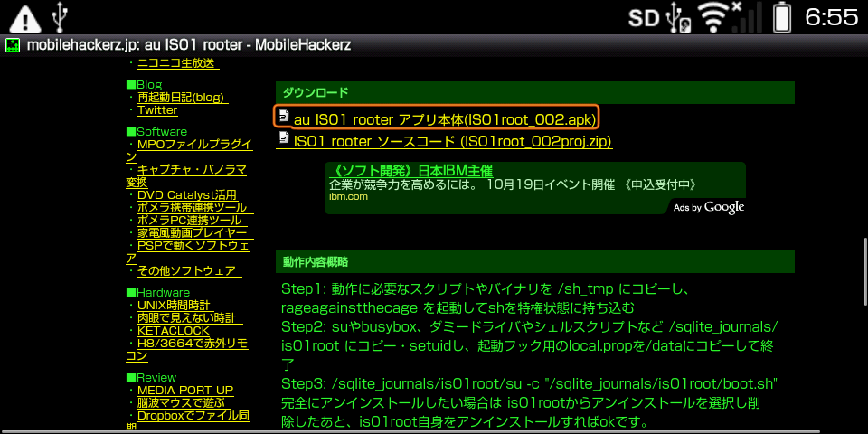Click the vertical scrollbar thumb at right
This screenshot has height=434, width=868.
point(864,271)
